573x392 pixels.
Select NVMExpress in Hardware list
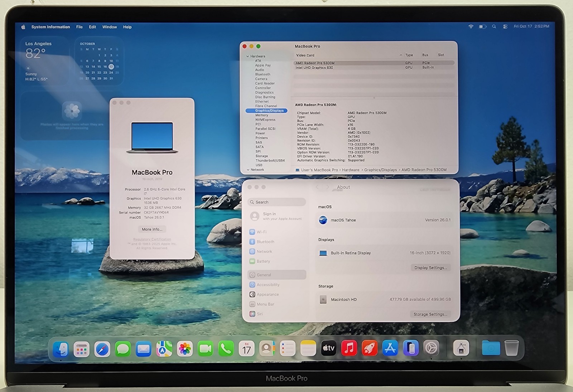tap(265, 120)
